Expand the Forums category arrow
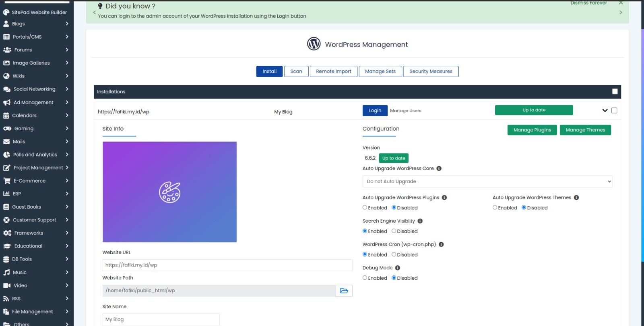 point(67,50)
